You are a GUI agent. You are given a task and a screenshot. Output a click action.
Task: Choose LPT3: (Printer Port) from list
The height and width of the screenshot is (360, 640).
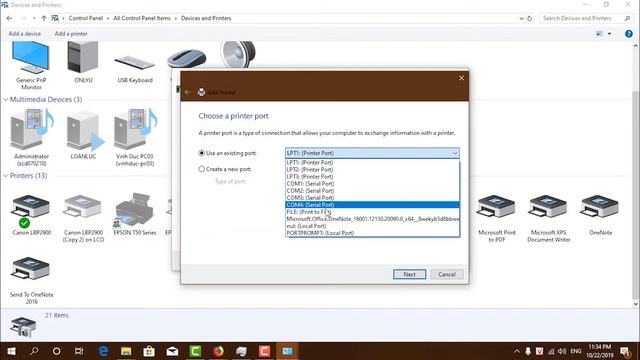[x=372, y=177]
